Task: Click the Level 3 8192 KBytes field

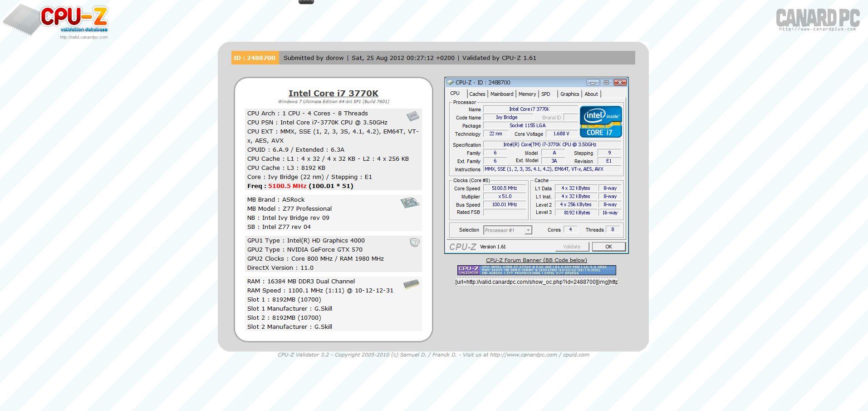Action: click(576, 213)
